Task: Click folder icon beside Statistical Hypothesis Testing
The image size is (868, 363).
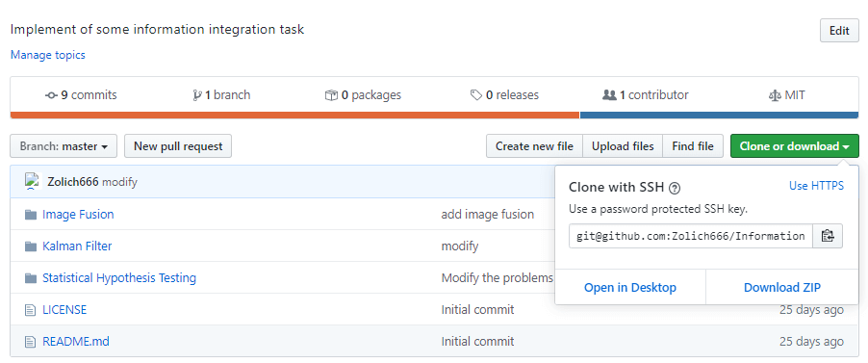Action: [x=31, y=277]
